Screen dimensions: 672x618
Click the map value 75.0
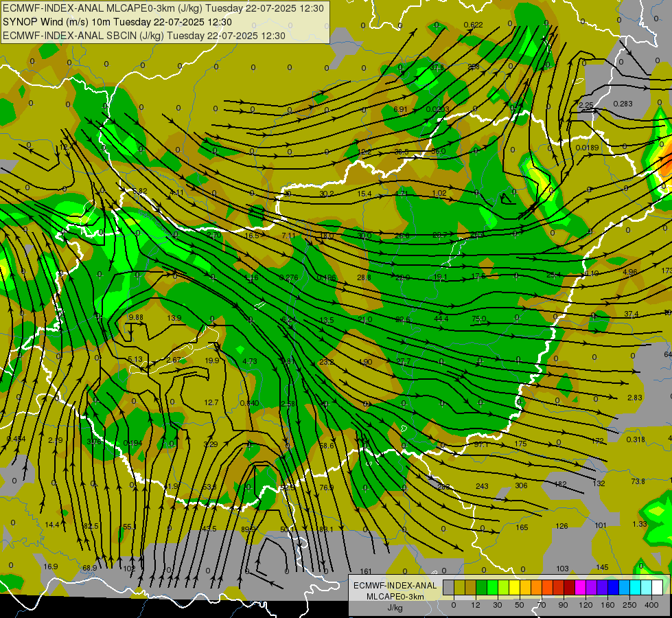(478, 319)
